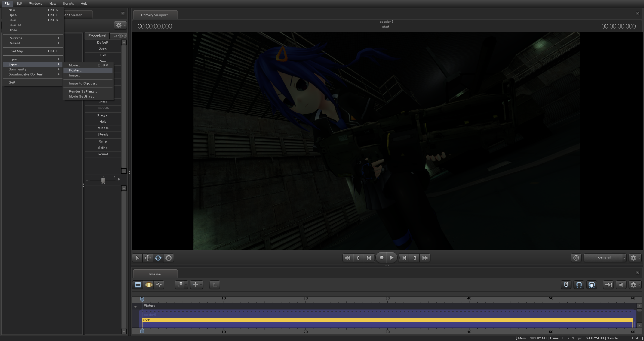
Task: Open the Windows menu
Action: [x=36, y=4]
